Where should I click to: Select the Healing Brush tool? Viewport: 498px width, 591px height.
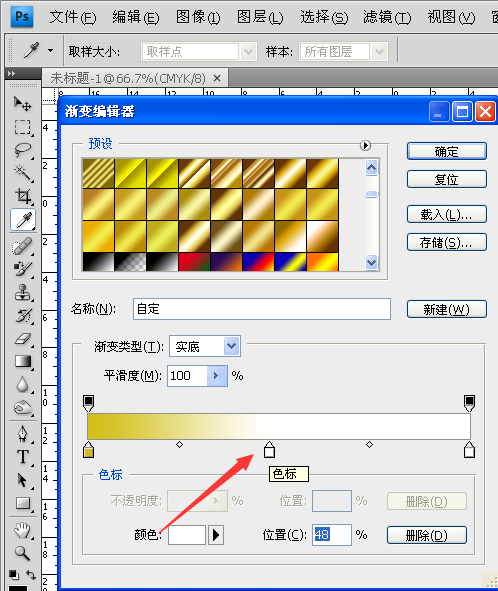click(23, 246)
